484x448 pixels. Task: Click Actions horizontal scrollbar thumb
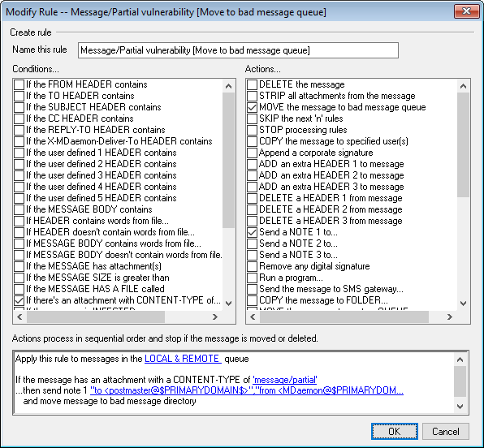344,317
